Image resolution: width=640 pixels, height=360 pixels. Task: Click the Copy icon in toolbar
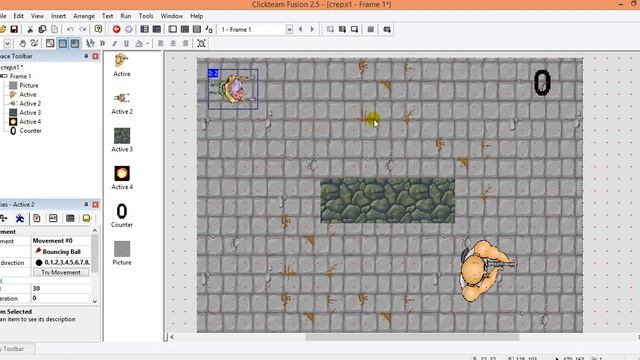point(42,29)
